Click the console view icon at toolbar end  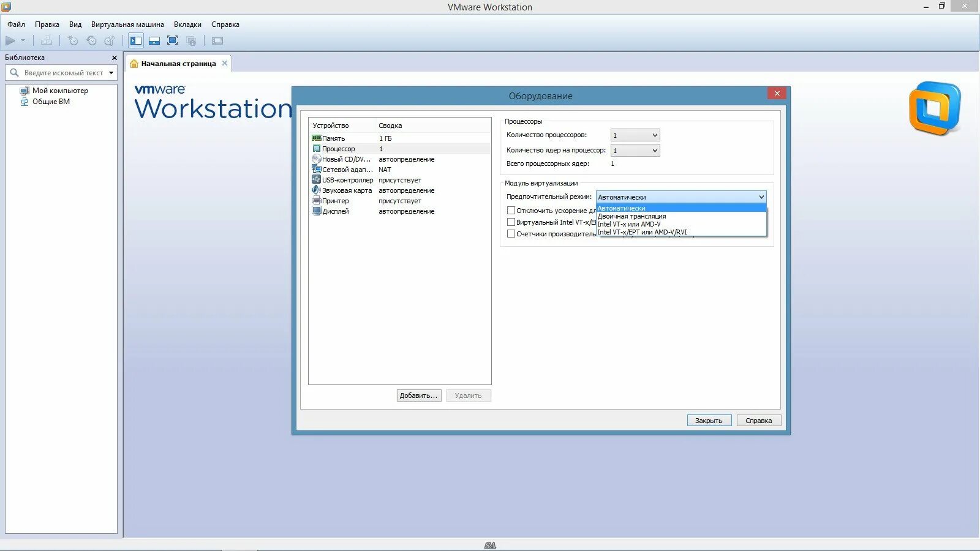(217, 40)
